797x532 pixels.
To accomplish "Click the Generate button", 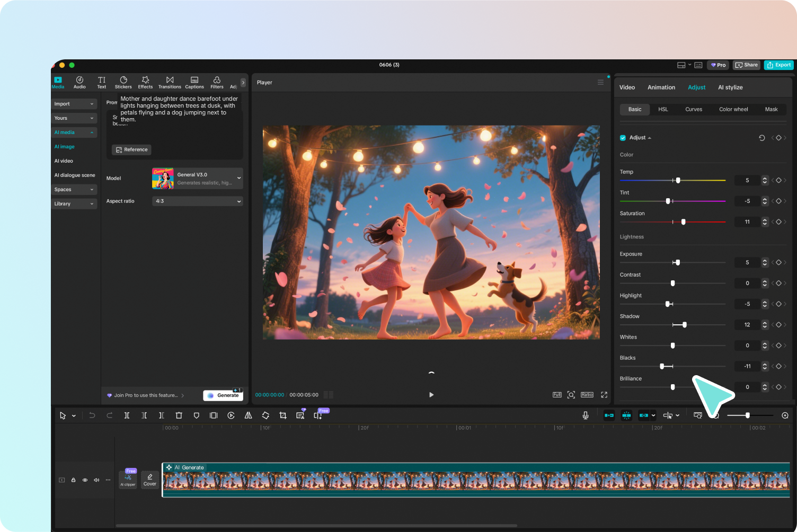I will (223, 395).
